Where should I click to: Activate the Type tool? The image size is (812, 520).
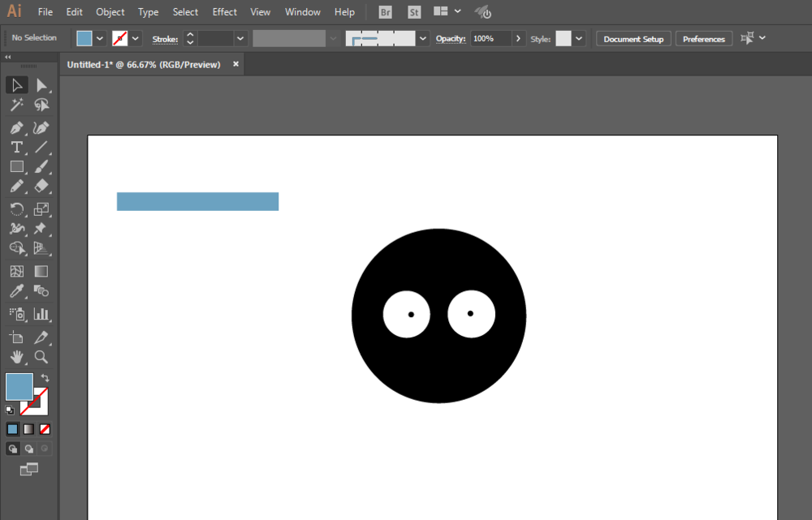click(16, 147)
